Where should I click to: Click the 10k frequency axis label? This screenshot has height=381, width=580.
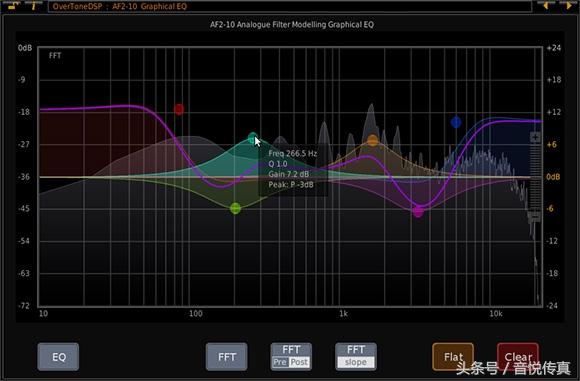tap(496, 314)
